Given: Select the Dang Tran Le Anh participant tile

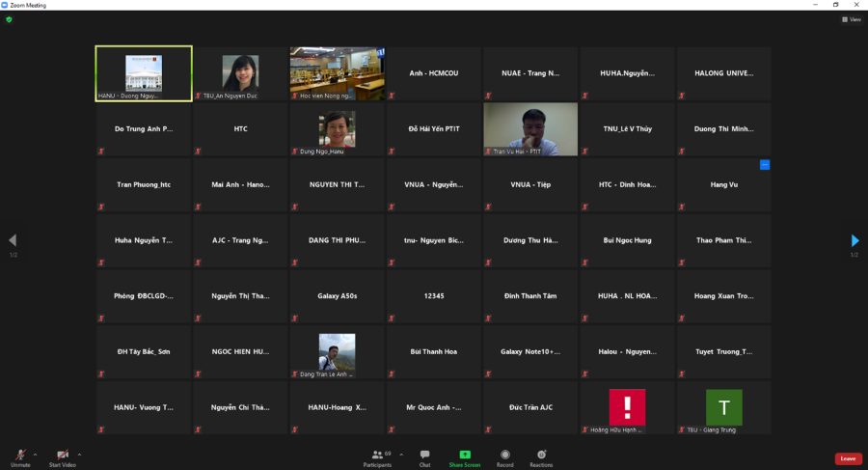Looking at the screenshot, I should tap(338, 352).
